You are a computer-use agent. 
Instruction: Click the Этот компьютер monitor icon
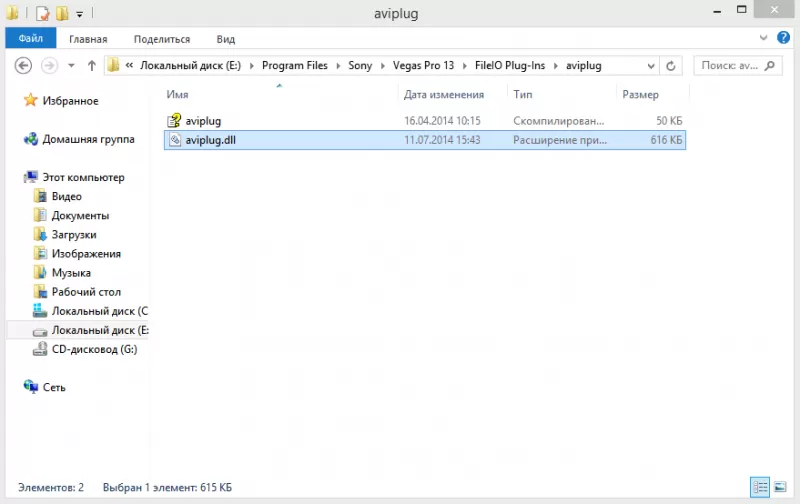coord(31,177)
